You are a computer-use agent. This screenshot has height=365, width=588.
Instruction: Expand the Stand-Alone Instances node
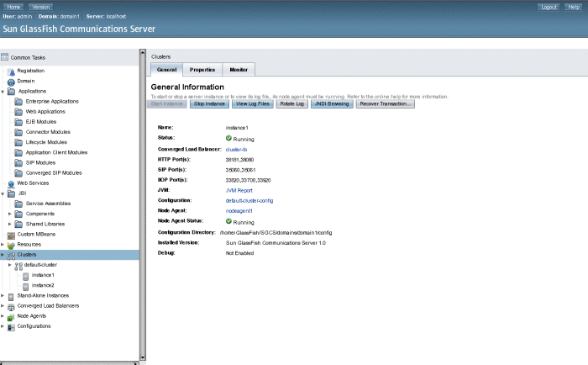(x=3, y=295)
